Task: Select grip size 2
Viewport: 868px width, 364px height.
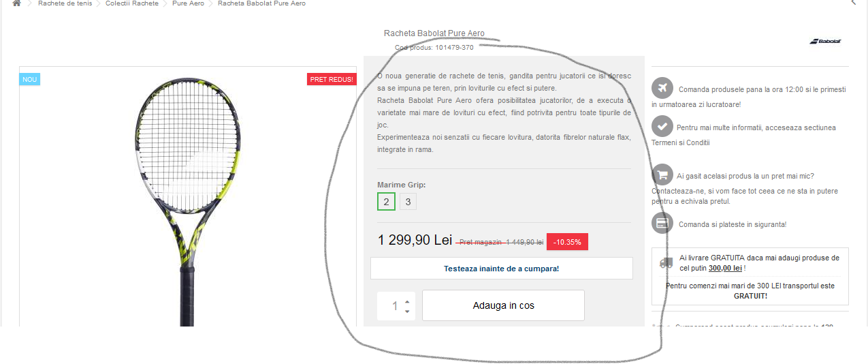Action: coord(386,202)
